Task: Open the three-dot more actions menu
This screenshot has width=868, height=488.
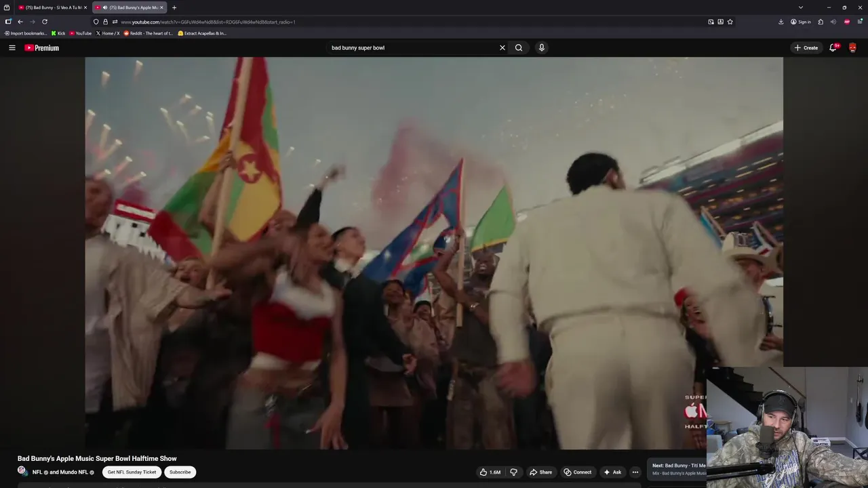Action: [635, 472]
